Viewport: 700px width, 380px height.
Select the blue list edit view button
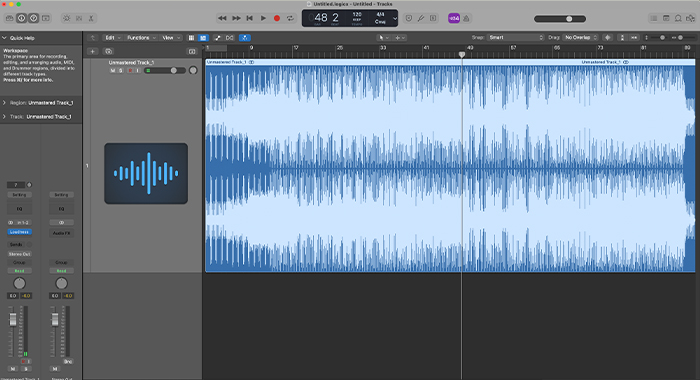[x=203, y=38]
